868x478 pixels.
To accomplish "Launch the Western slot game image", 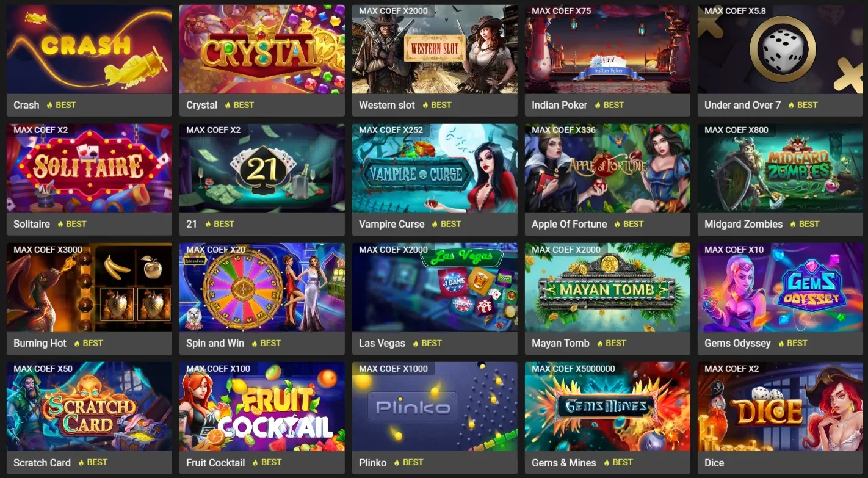I will (x=435, y=49).
